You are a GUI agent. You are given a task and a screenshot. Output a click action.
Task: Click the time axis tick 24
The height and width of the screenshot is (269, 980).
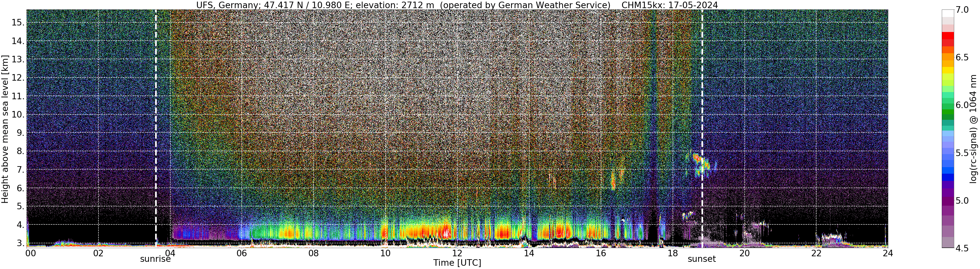(888, 253)
